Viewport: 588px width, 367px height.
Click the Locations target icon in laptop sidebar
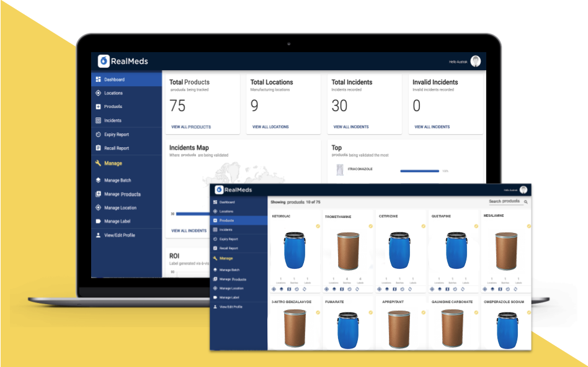(x=98, y=93)
